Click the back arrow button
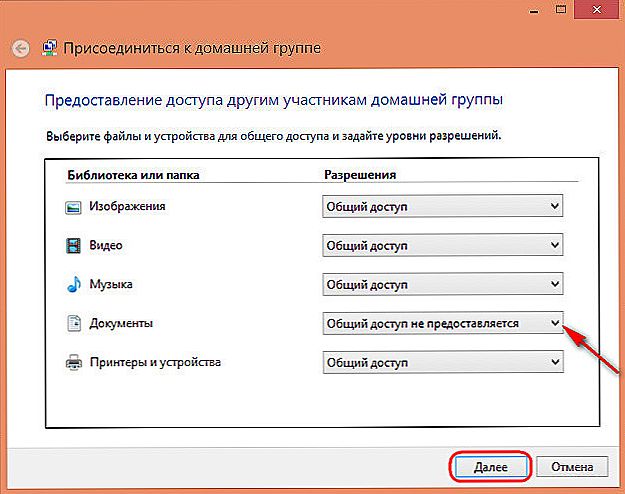This screenshot has height=494, width=625. [x=20, y=49]
